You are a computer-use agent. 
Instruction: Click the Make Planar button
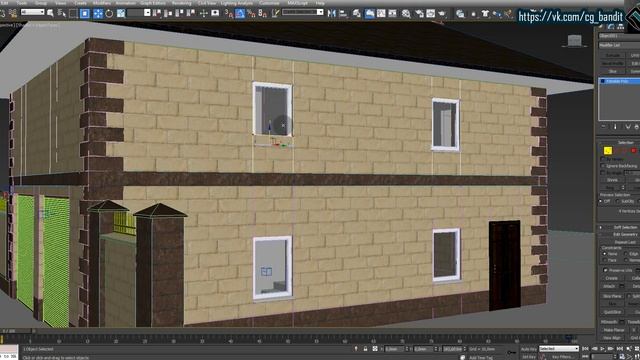tap(613, 330)
